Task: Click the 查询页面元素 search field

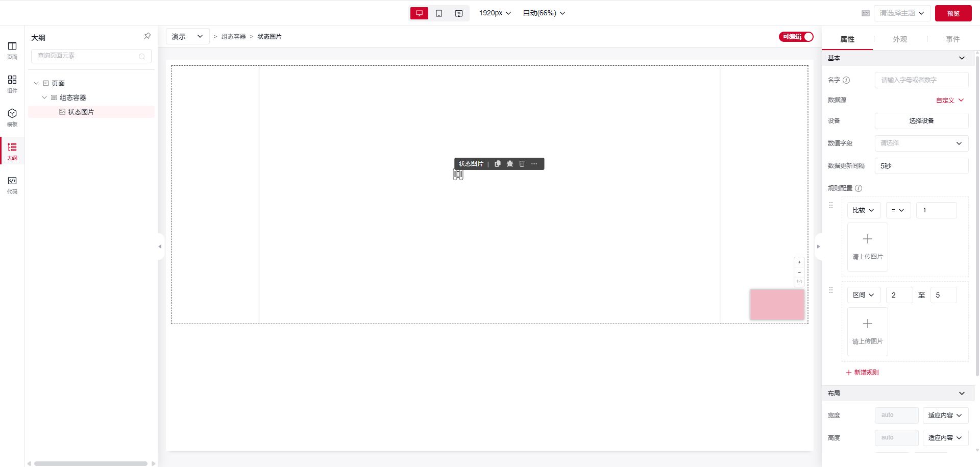Action: click(x=87, y=56)
